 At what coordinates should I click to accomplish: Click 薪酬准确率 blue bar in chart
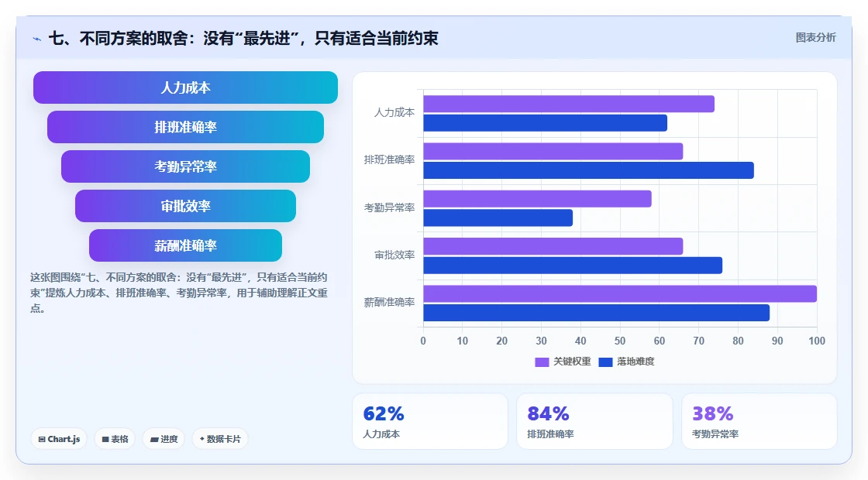(x=596, y=313)
